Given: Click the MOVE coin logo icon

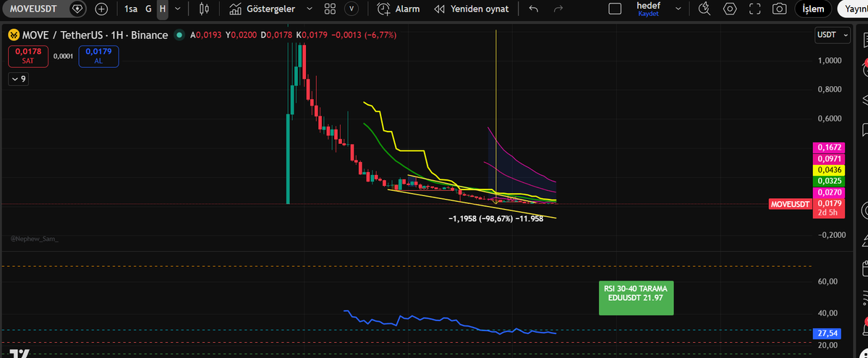Looking at the screenshot, I should pyautogui.click(x=12, y=35).
